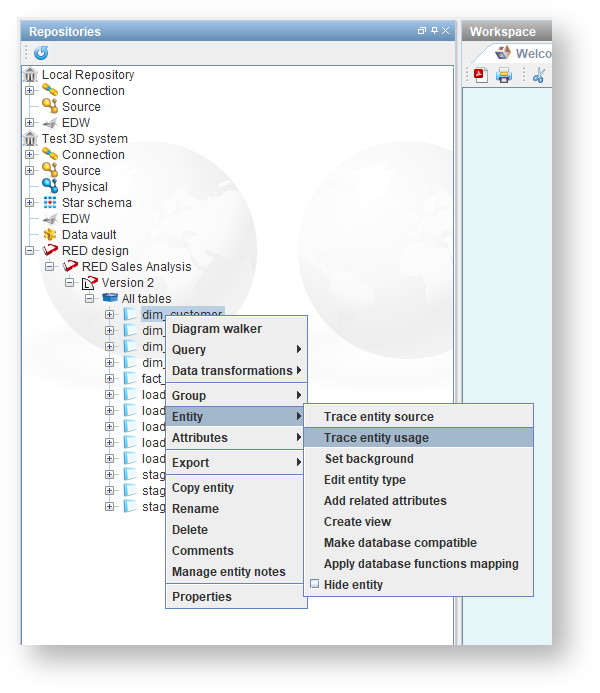The width and height of the screenshot is (600, 693).
Task: Choose Add related attributes
Action: point(418,500)
